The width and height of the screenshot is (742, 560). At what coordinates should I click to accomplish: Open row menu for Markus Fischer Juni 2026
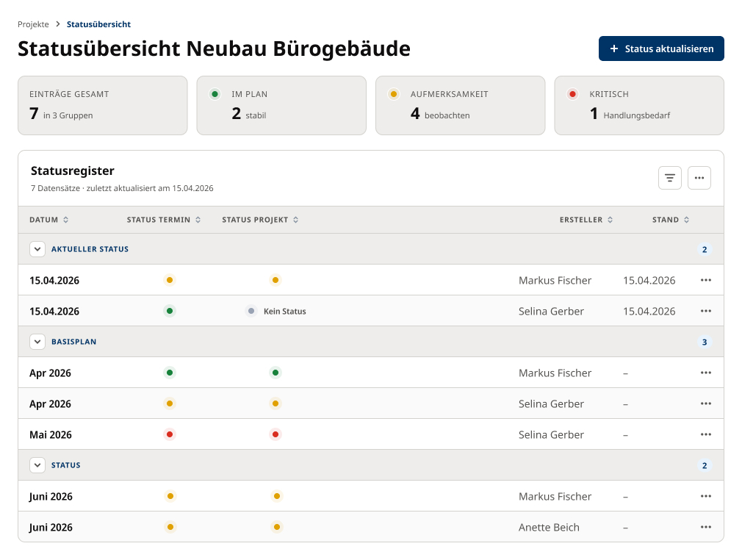click(x=705, y=496)
